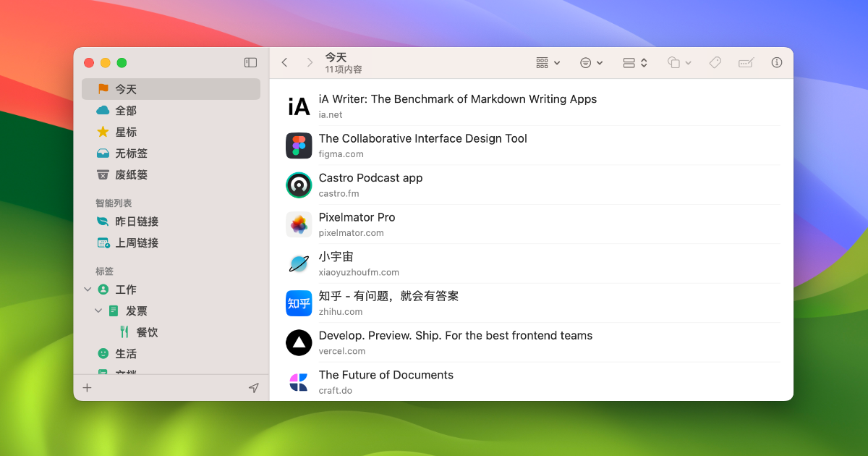Click the send arrow icon at sidebar bottom
868x456 pixels.
click(x=254, y=387)
